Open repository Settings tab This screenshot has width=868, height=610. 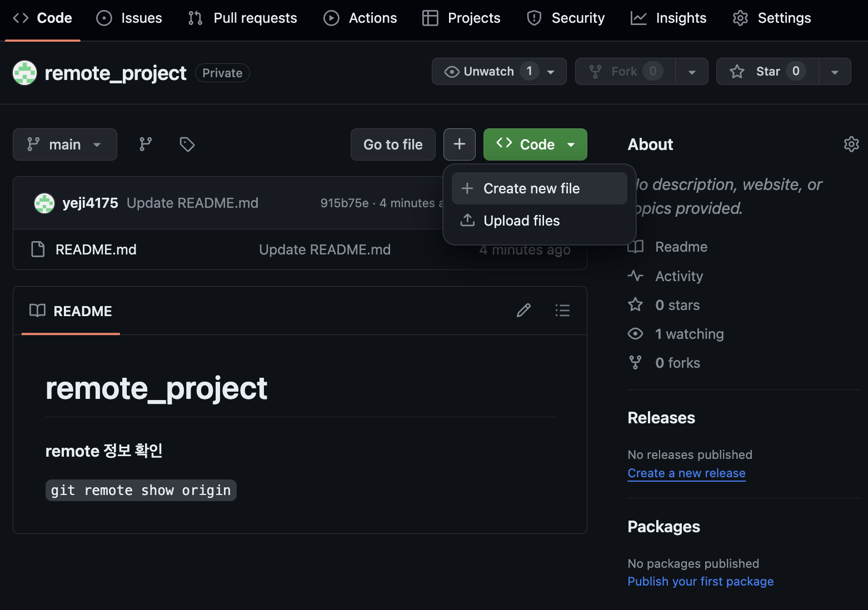[772, 18]
